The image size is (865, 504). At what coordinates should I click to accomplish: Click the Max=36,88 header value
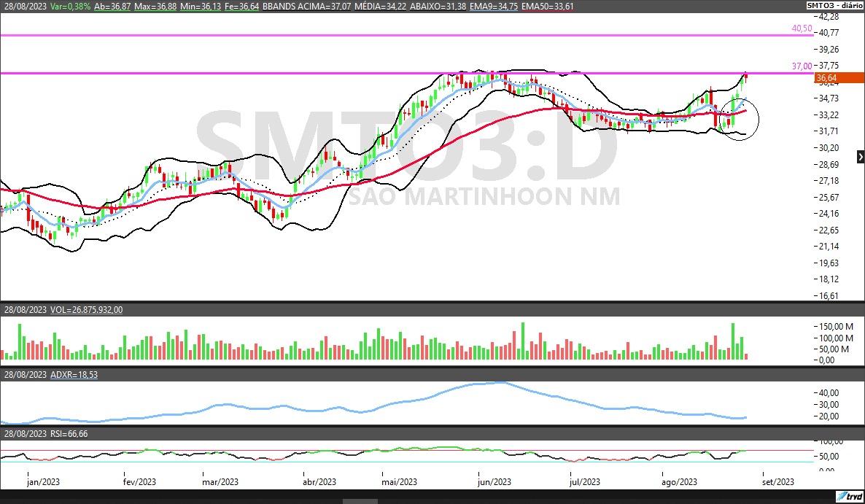point(155,7)
